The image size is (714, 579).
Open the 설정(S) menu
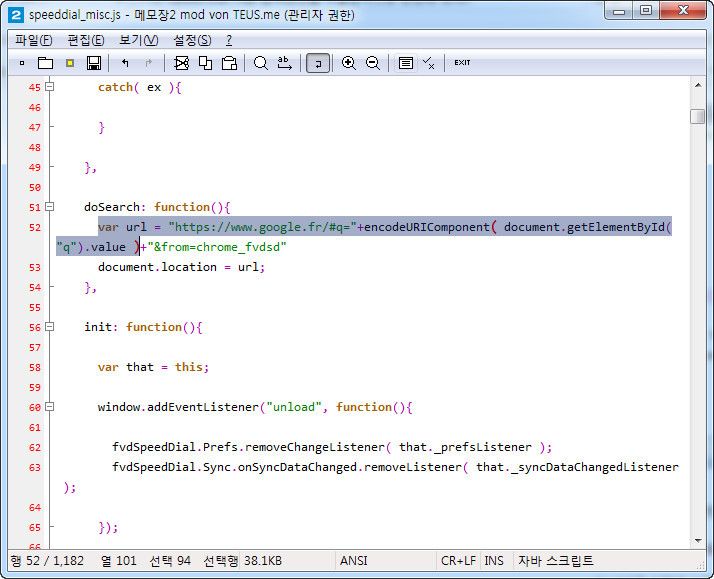coord(192,40)
